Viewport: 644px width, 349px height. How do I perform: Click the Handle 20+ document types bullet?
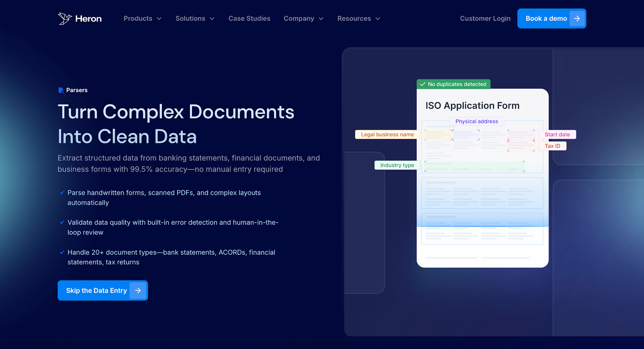tap(171, 257)
